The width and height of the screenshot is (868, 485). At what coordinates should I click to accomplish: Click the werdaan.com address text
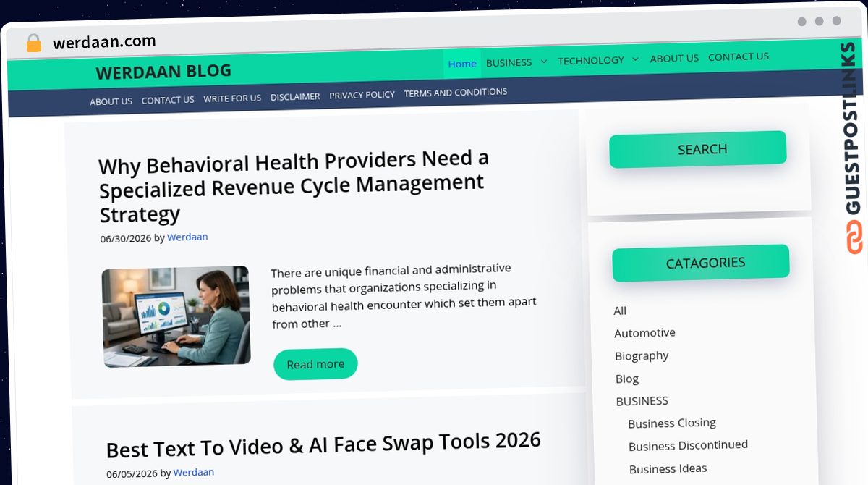104,43
